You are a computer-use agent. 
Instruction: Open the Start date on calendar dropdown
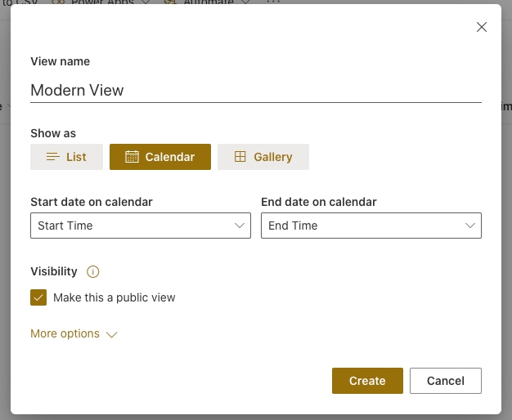point(140,226)
